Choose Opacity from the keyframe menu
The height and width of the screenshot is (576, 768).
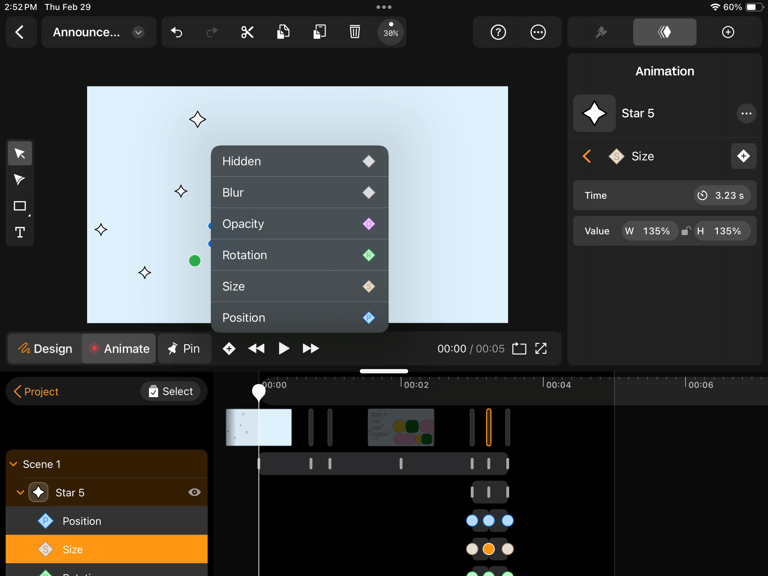pyautogui.click(x=299, y=224)
